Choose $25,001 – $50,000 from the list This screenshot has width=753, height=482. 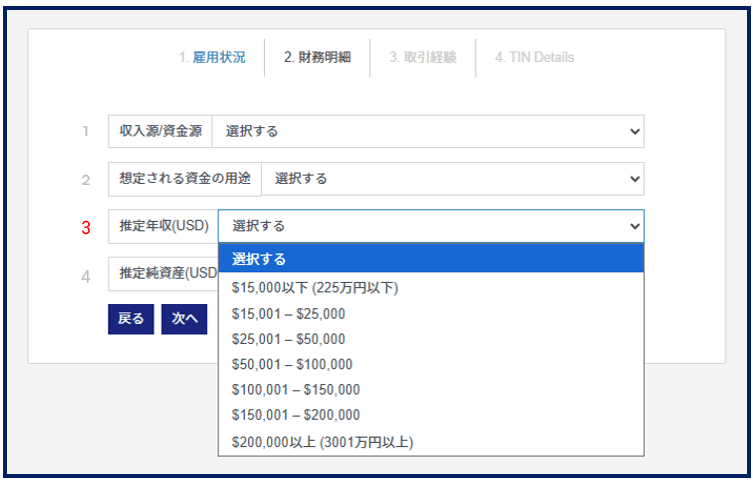(288, 339)
